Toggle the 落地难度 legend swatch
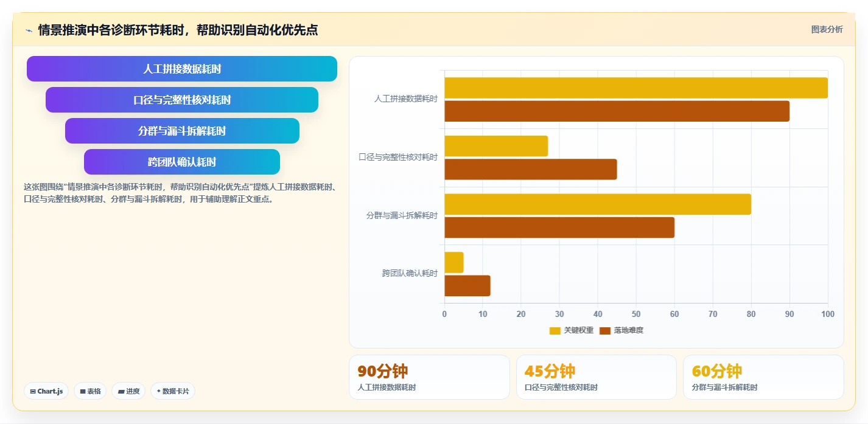Image resolution: width=868 pixels, height=424 pixels. (604, 330)
